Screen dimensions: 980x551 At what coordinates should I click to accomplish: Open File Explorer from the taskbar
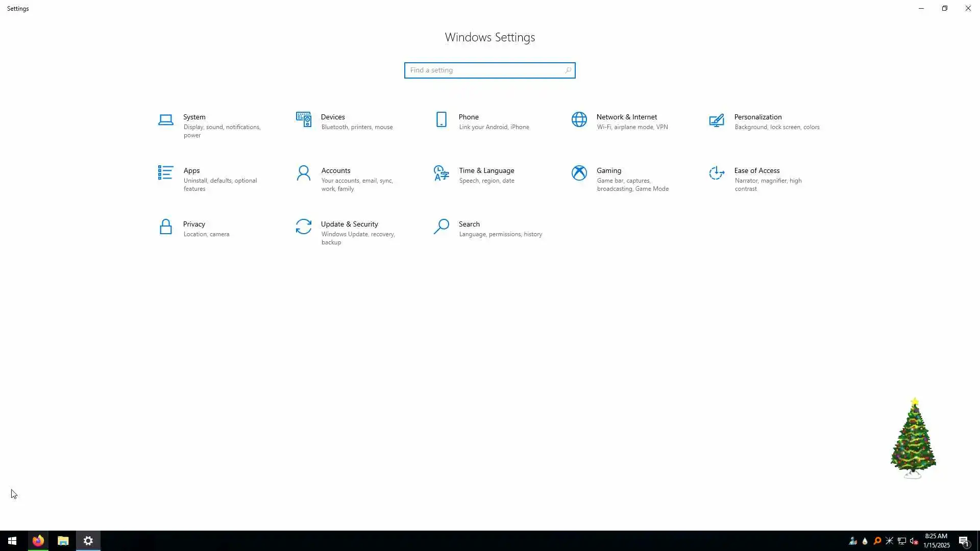click(x=63, y=541)
